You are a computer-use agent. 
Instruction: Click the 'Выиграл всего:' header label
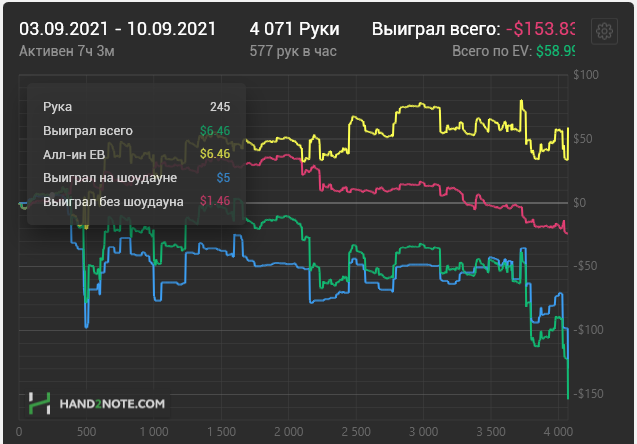436,29
